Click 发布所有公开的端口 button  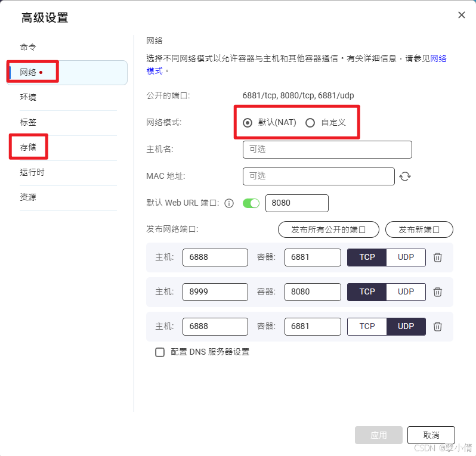pos(329,229)
